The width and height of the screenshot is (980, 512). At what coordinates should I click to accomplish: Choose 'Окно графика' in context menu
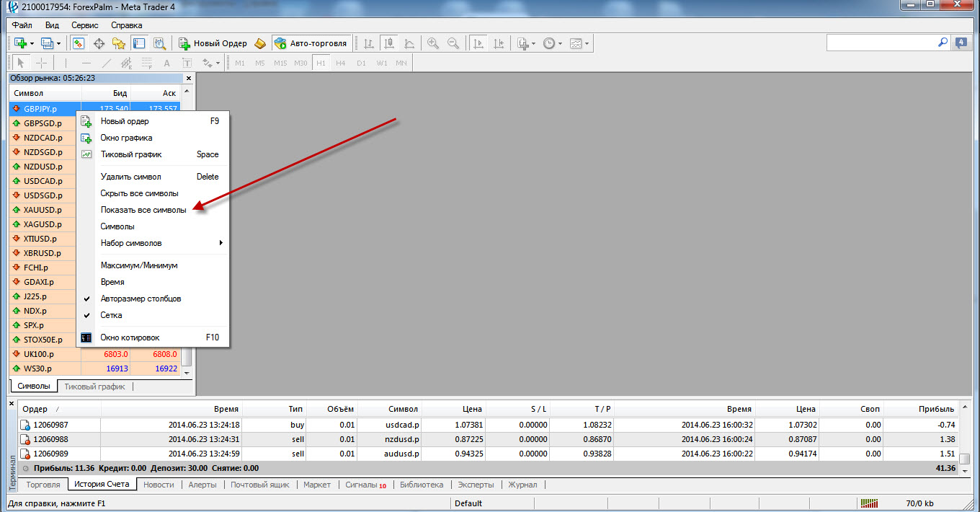coord(126,138)
